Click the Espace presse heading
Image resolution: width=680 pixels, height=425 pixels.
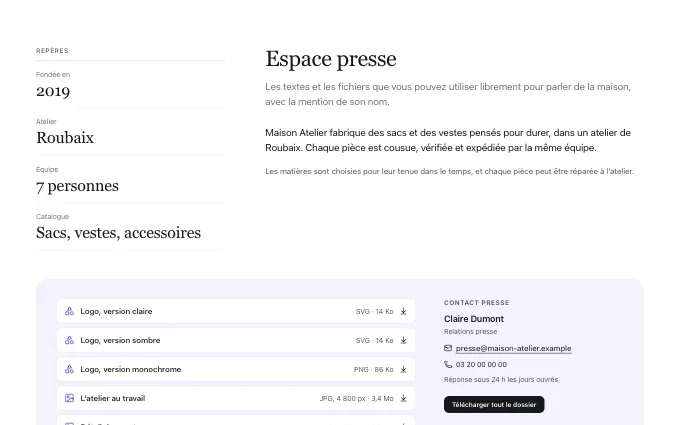(331, 59)
